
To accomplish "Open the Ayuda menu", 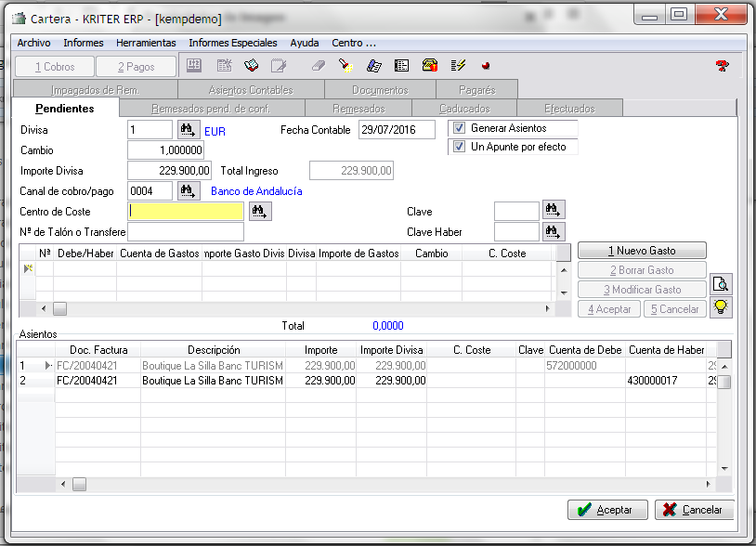I will [x=305, y=43].
